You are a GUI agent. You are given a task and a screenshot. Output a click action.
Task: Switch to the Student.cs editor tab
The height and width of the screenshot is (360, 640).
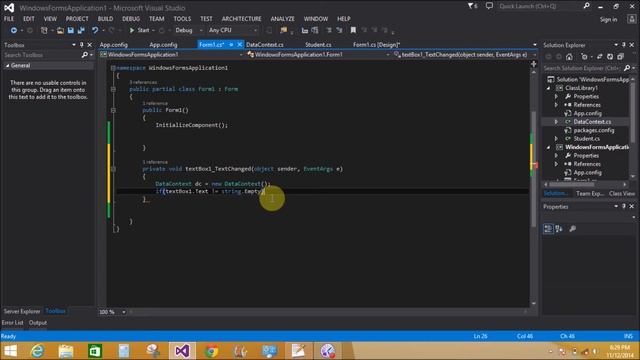[x=318, y=45]
